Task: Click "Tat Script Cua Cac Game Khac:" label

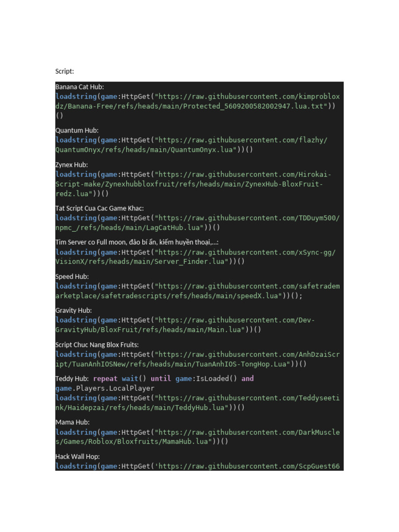Action: click(100, 208)
